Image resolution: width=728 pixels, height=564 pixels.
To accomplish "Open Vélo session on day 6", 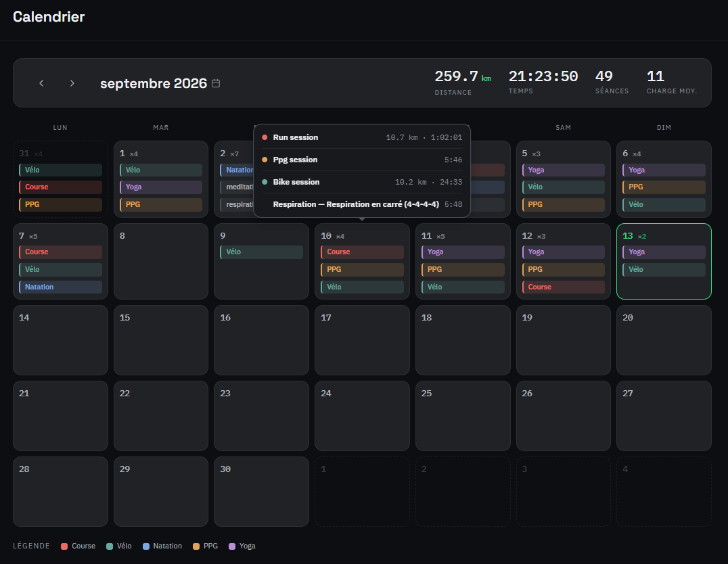I will pos(664,204).
